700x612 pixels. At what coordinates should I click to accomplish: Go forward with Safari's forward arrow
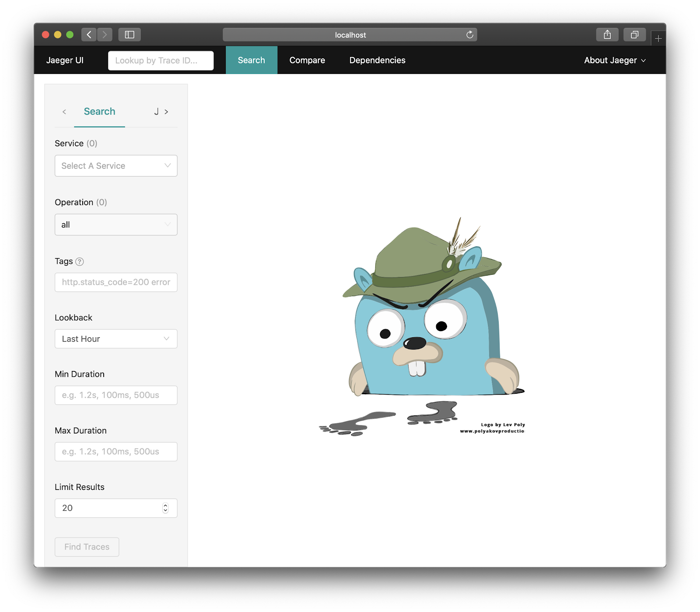coord(105,35)
